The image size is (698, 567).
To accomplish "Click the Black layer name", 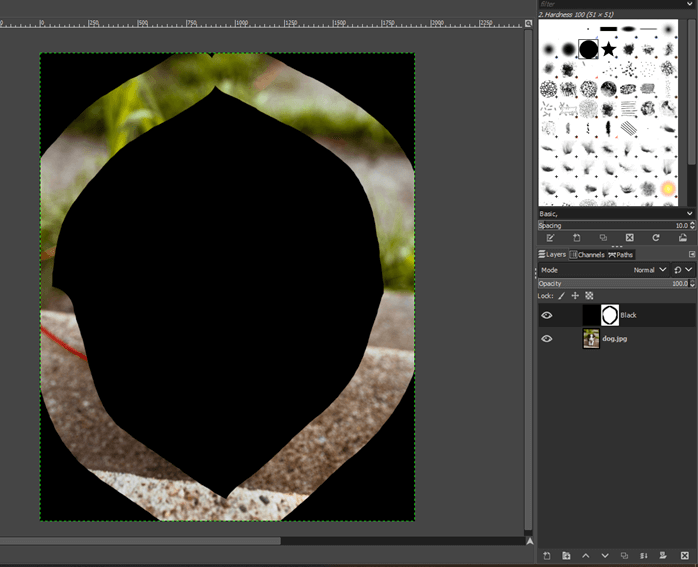I will [x=628, y=315].
